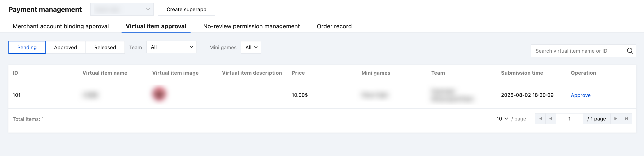Go to next page arrow
The height and width of the screenshot is (156, 644).
[x=616, y=119]
